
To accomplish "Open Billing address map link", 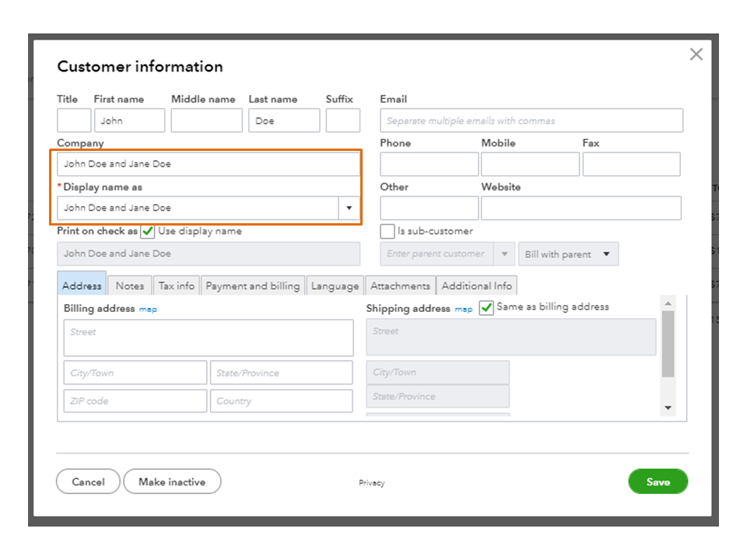I will [148, 309].
